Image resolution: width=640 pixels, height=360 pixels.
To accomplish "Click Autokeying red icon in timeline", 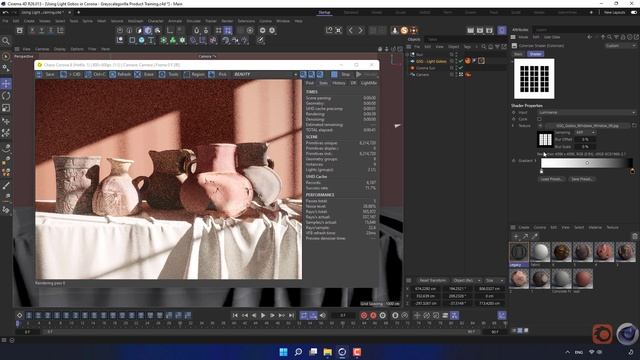I will point(373,315).
